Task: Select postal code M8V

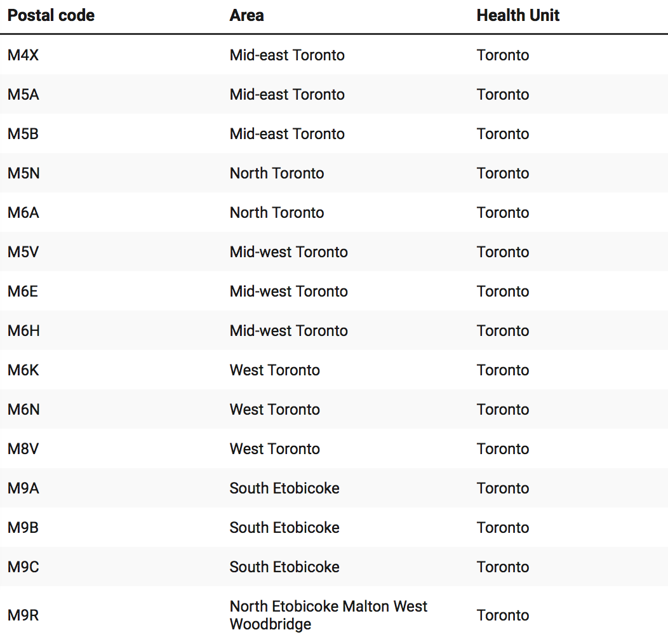Action: tap(23, 449)
